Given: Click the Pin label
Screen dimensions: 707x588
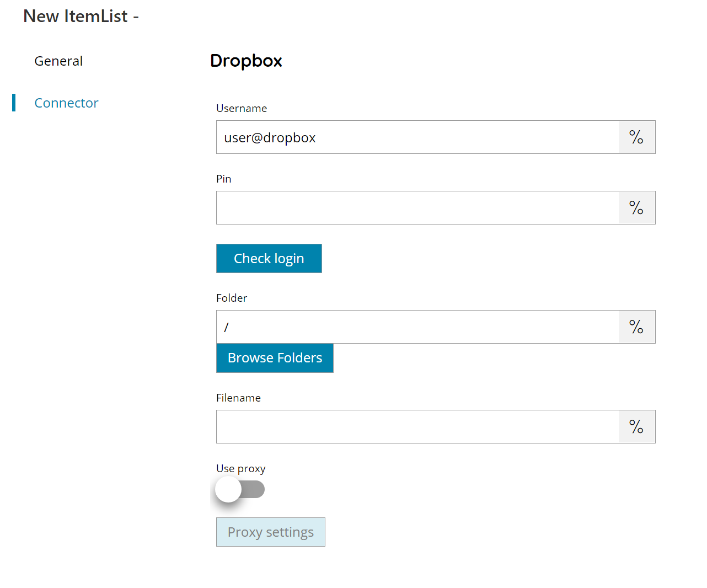Looking at the screenshot, I should pos(224,179).
